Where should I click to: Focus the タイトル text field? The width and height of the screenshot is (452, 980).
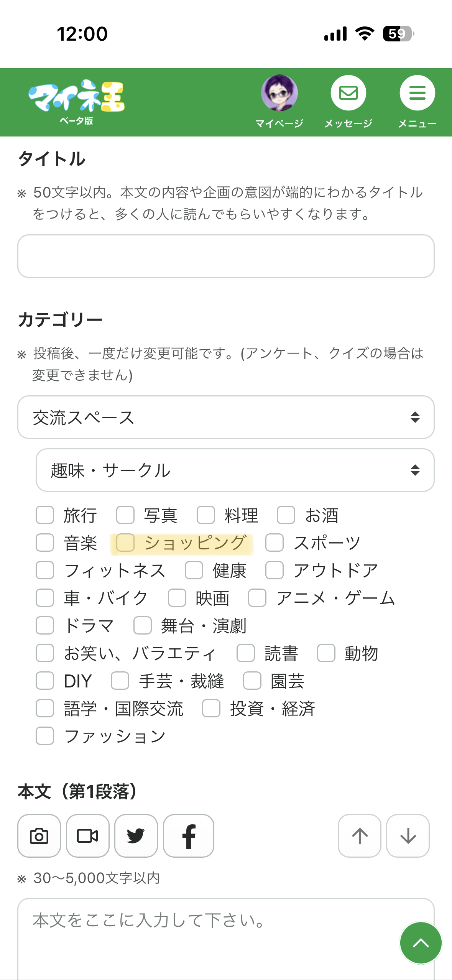pos(226,256)
